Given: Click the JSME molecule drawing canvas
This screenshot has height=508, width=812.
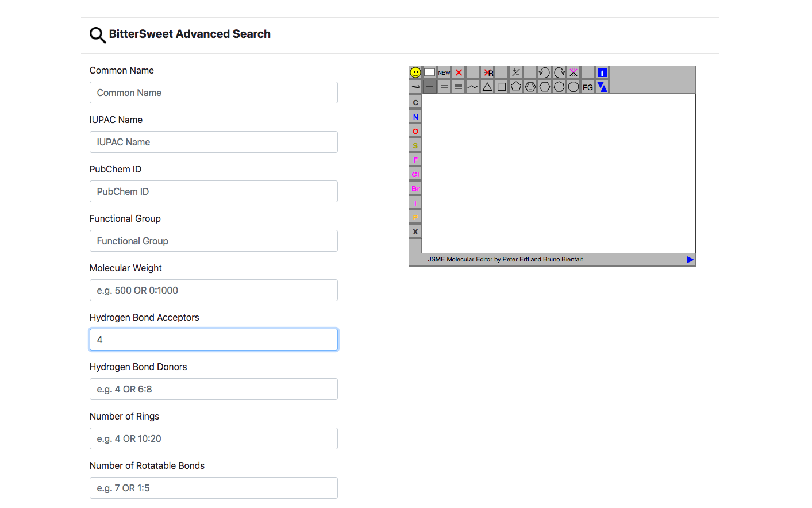Looking at the screenshot, I should click(559, 173).
